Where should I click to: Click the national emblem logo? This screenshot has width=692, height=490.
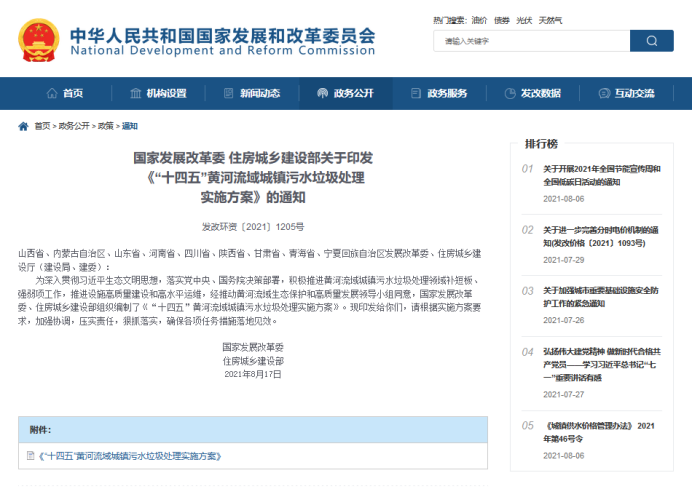39,40
